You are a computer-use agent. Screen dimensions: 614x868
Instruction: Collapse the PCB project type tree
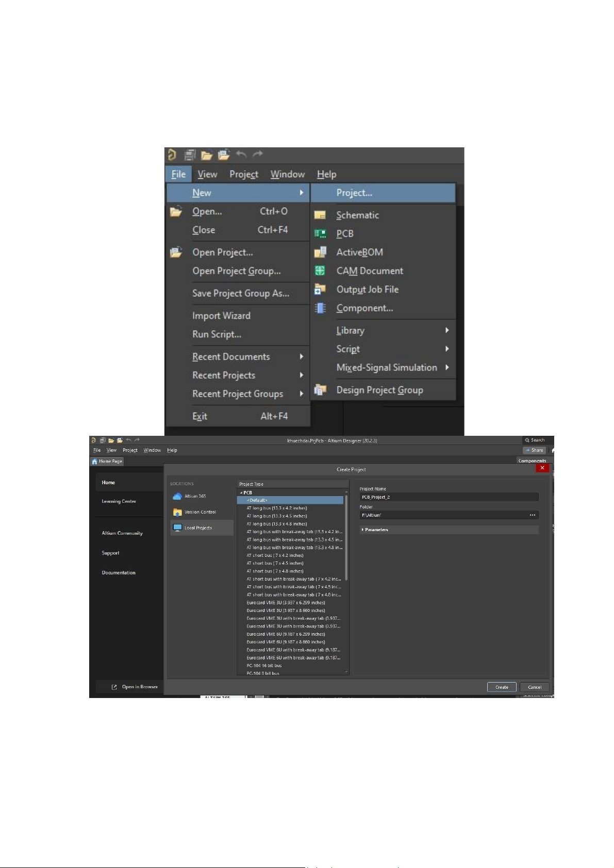[x=241, y=492]
